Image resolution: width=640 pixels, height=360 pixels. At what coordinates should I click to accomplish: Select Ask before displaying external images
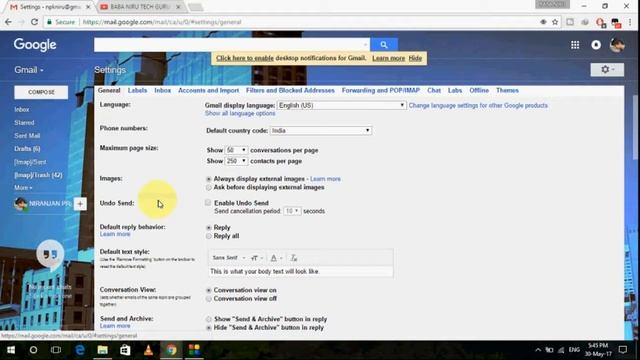pyautogui.click(x=209, y=188)
